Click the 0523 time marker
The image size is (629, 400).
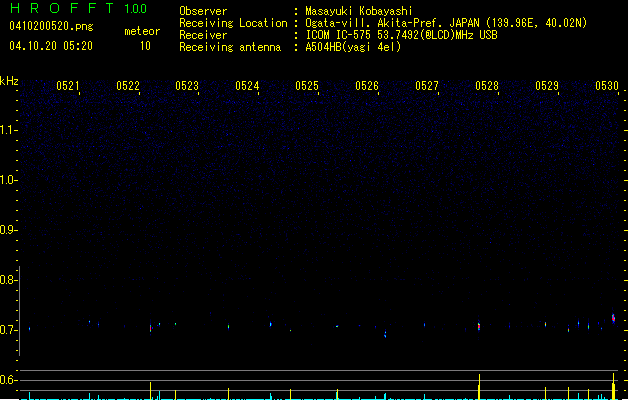[187, 86]
